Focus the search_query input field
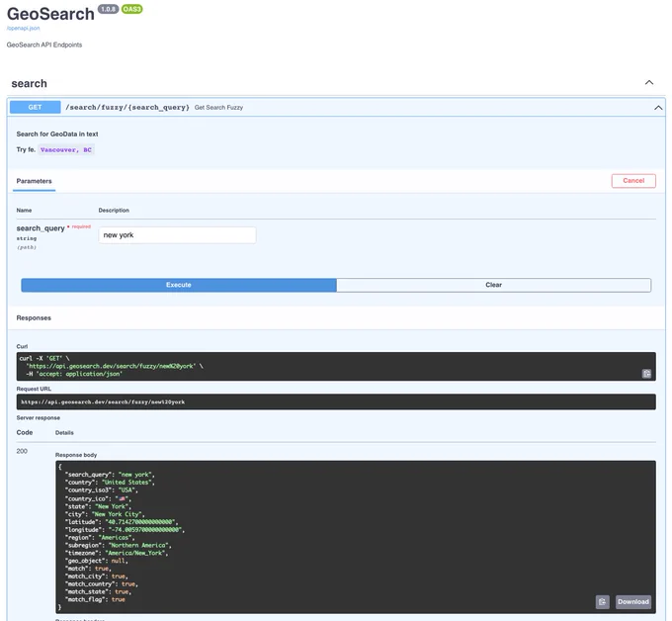Viewport: 672px width, 621px height. [x=178, y=235]
